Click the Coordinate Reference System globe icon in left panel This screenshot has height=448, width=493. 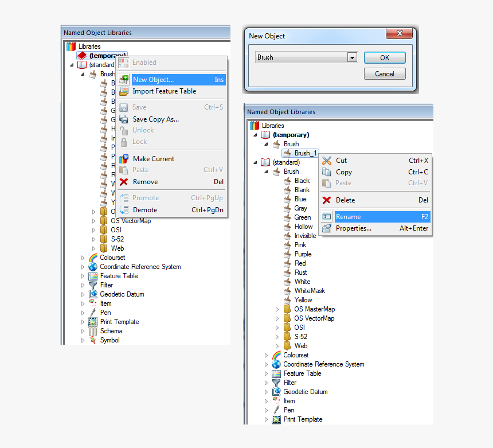[x=93, y=267]
